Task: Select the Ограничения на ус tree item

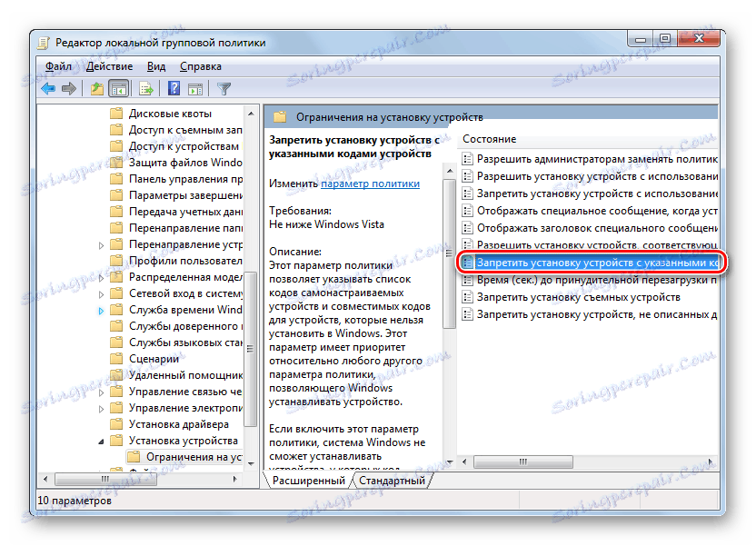Action: point(194,457)
